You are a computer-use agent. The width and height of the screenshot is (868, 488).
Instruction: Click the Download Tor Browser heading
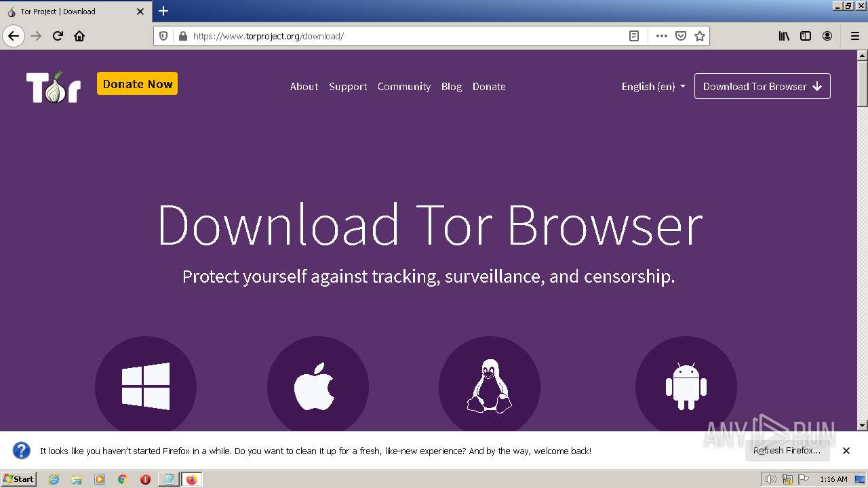[430, 225]
